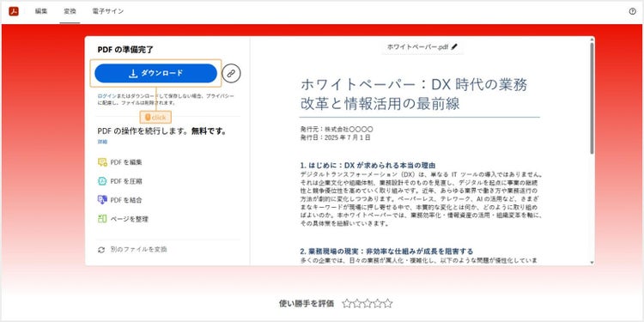This screenshot has width=644, height=322.
Task: Click the PDF を編集 icon
Action: point(102,162)
